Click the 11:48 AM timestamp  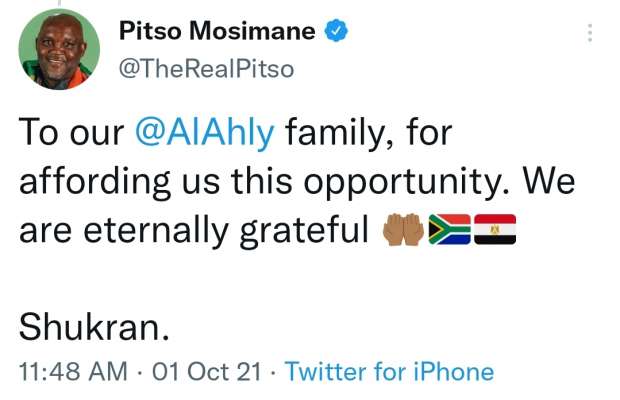73,372
